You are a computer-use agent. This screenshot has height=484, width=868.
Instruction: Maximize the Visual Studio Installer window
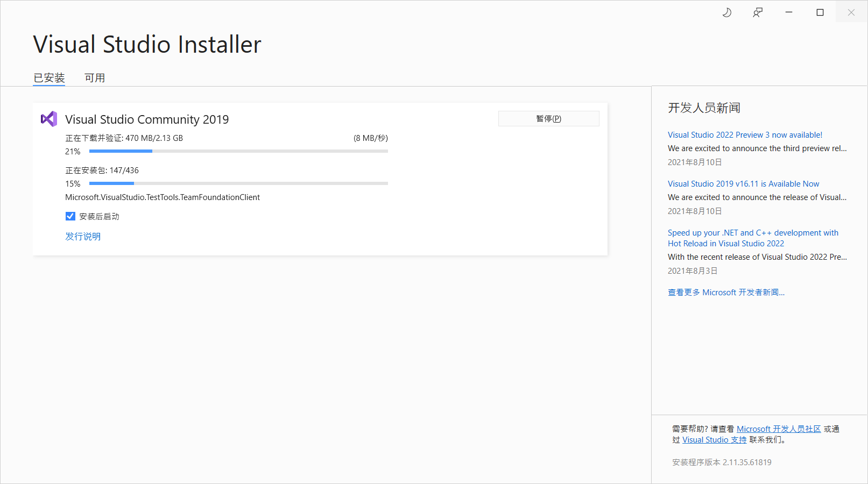(820, 12)
